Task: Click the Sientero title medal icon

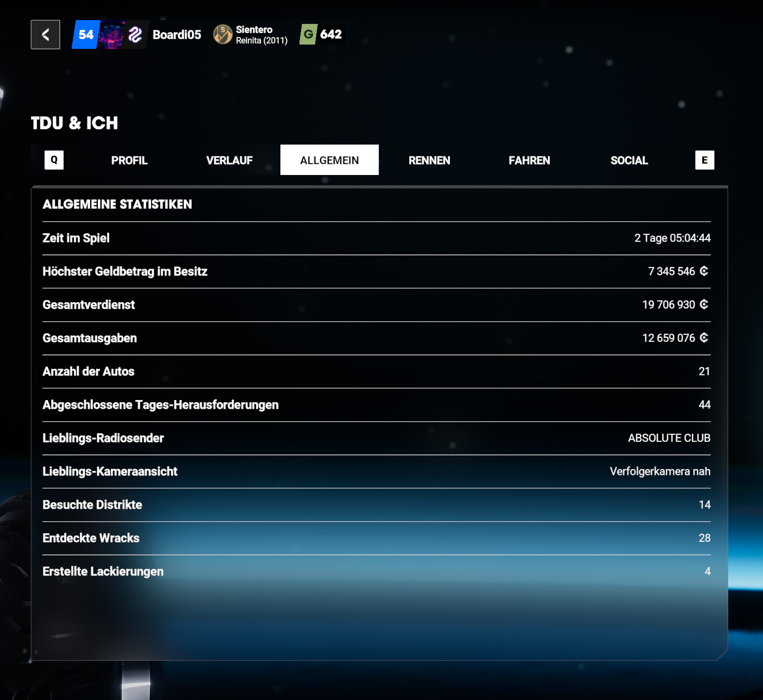Action: (x=223, y=35)
